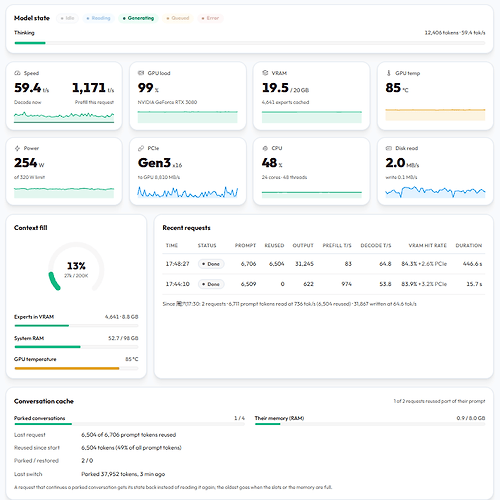Click the STATUS column header
This screenshot has height=500, width=500.
click(207, 246)
